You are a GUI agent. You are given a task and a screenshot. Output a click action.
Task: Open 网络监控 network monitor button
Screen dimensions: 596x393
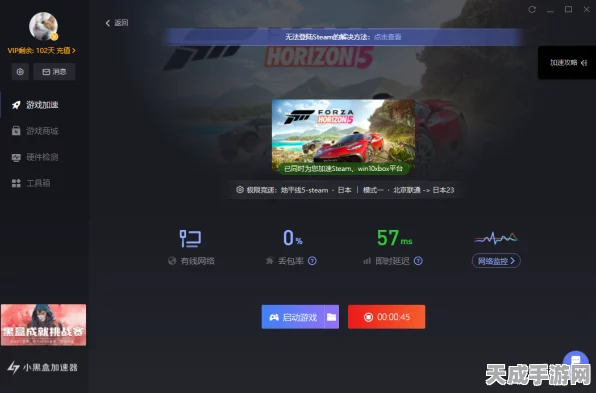496,261
